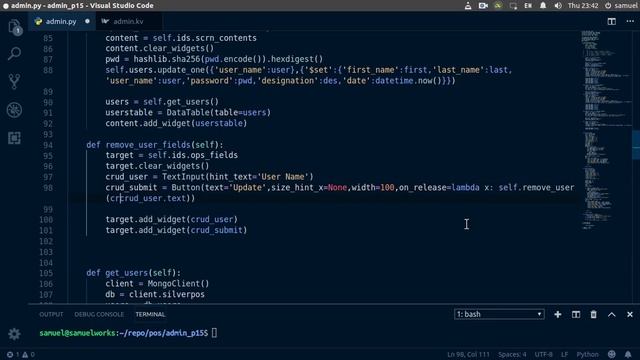Open the Manage gear menu
The height and width of the screenshot is (360, 640).
click(14, 334)
